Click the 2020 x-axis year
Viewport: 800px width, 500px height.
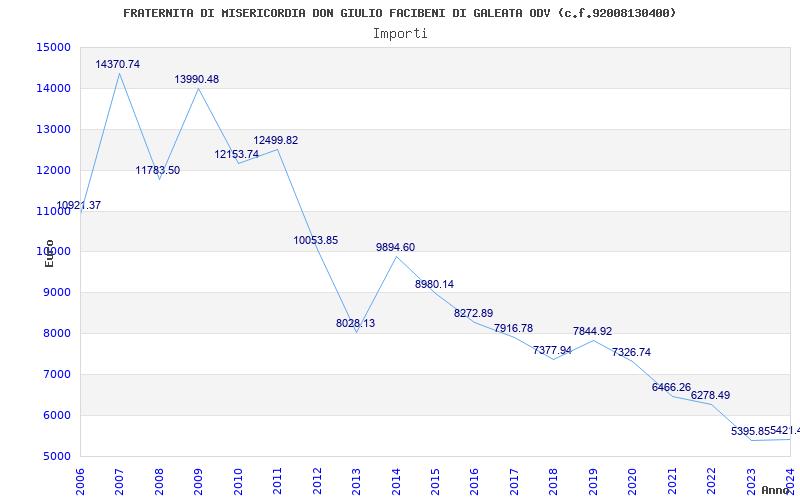click(633, 481)
